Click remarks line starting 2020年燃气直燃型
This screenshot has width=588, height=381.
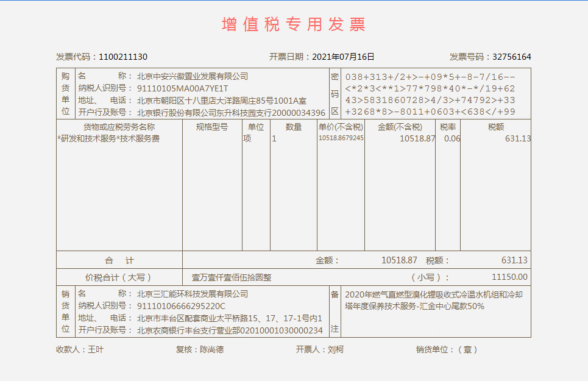point(433,295)
